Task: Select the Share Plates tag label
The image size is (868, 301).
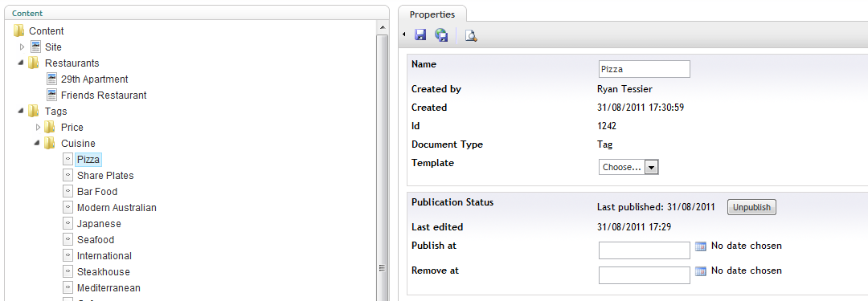Action: tap(105, 176)
